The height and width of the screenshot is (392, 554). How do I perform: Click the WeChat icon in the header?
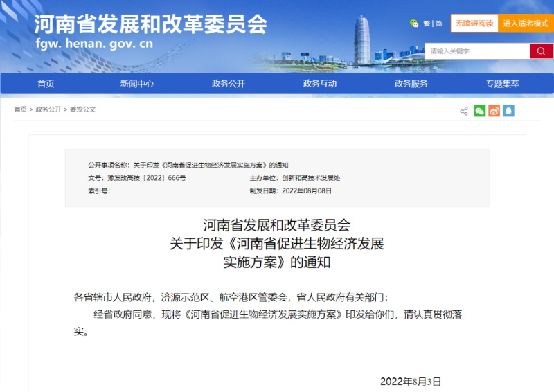pos(414,24)
